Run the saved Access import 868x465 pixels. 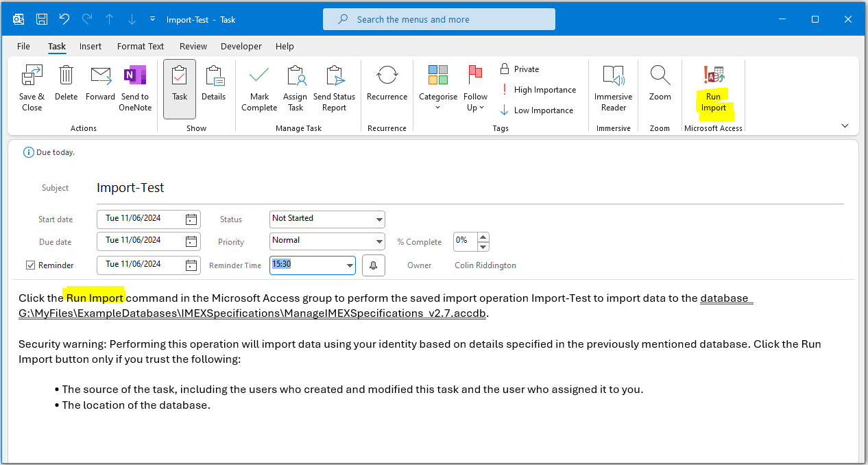(x=714, y=88)
